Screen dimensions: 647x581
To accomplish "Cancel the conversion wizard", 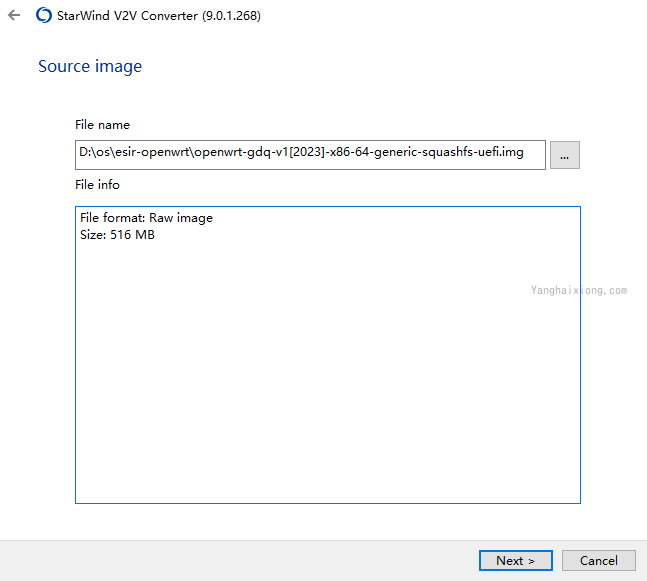I will coord(599,560).
